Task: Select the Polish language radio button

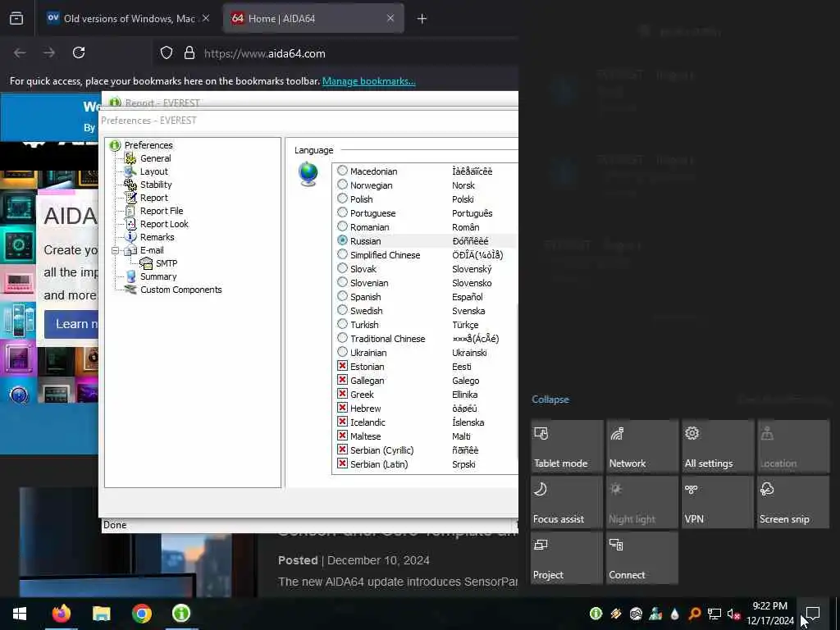Action: (x=342, y=199)
